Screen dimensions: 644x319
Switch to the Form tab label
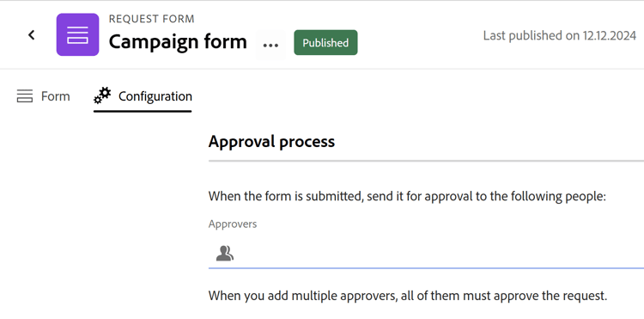56,96
